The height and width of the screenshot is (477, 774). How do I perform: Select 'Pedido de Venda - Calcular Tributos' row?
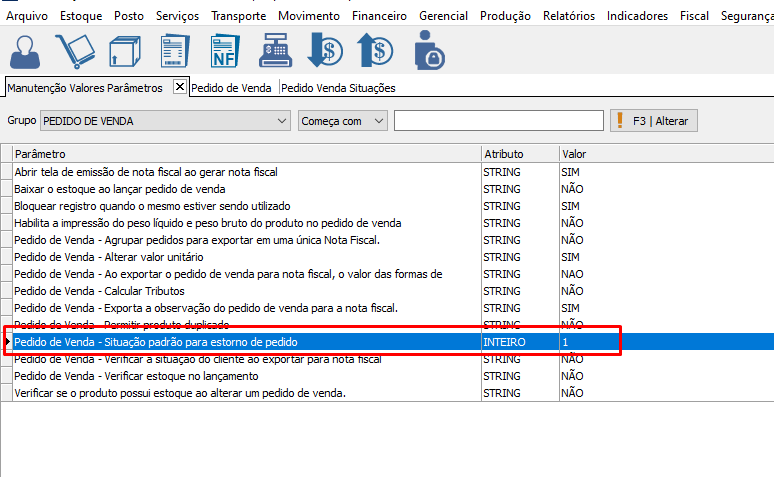click(99, 291)
